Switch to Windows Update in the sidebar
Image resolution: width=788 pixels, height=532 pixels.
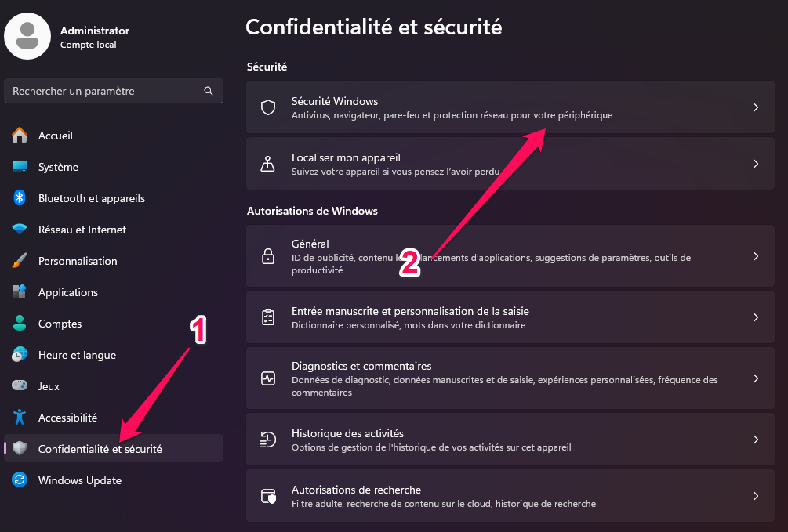tap(78, 480)
